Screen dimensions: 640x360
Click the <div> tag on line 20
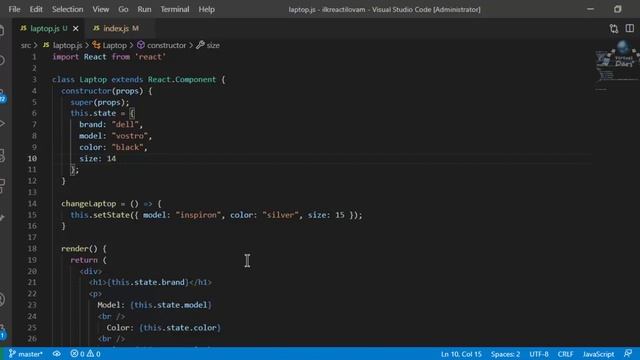tap(91, 271)
